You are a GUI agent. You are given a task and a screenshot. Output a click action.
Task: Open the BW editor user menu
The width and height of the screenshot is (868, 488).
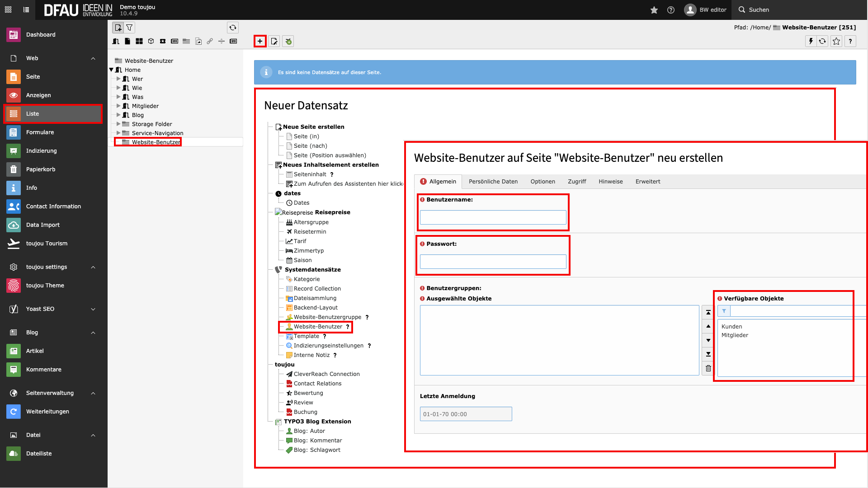coord(706,10)
